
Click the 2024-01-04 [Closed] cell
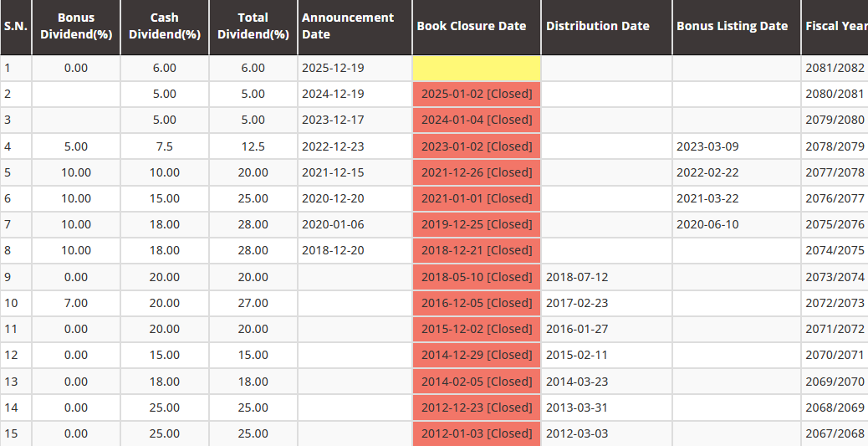coord(477,120)
